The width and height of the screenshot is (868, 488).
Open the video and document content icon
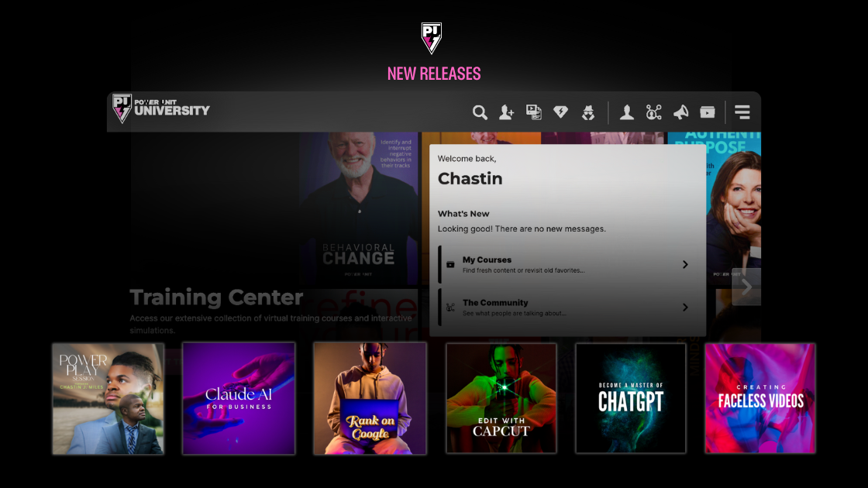pyautogui.click(x=534, y=112)
